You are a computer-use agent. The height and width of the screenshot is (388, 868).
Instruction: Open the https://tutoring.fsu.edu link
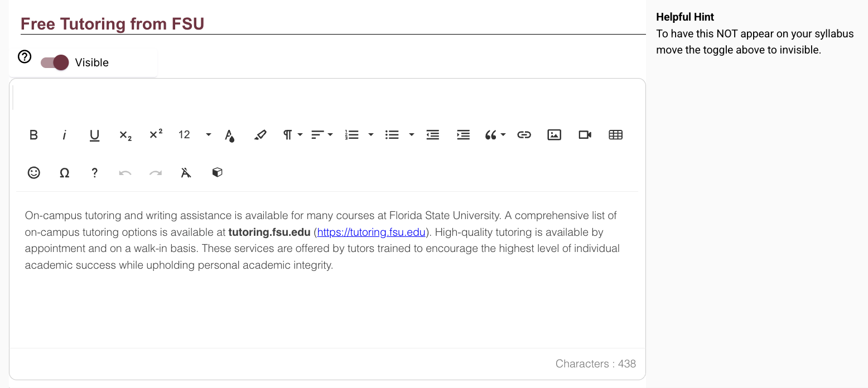pyautogui.click(x=371, y=232)
